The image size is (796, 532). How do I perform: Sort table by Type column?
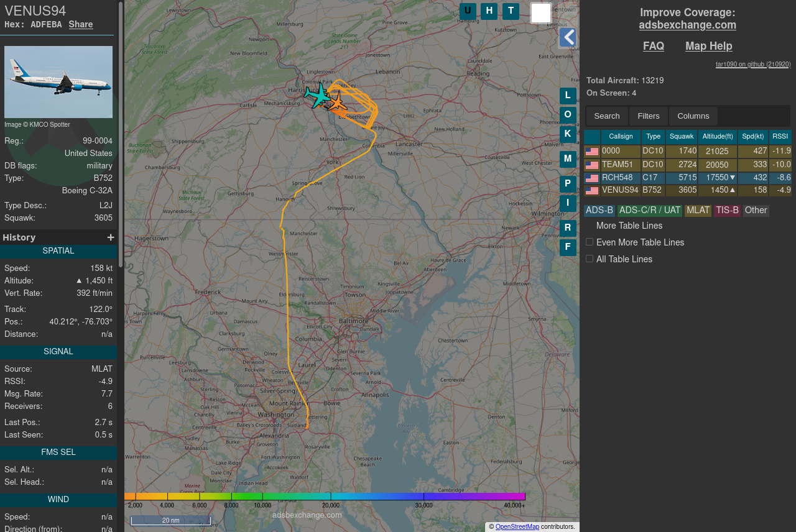click(x=653, y=137)
